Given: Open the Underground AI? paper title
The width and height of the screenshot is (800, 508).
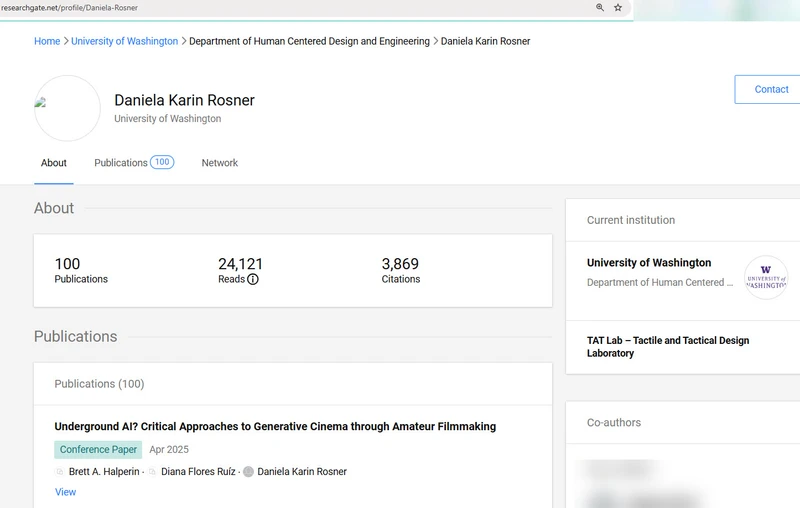Looking at the screenshot, I should pyautogui.click(x=275, y=426).
